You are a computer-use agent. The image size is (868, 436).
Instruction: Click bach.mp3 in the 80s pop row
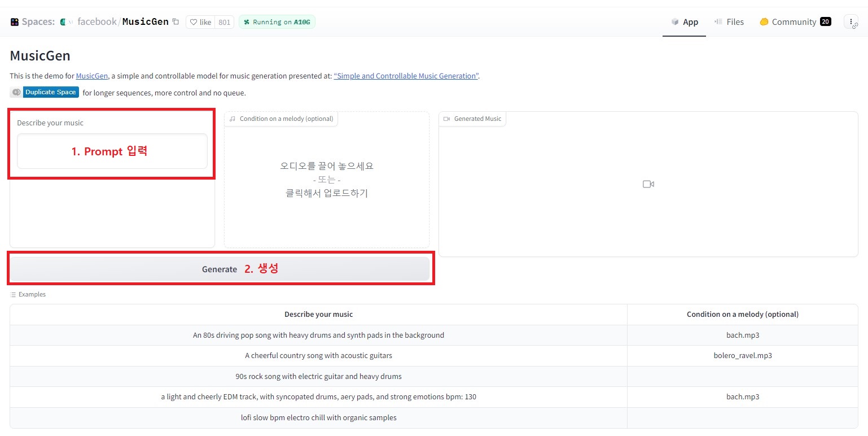tap(743, 335)
